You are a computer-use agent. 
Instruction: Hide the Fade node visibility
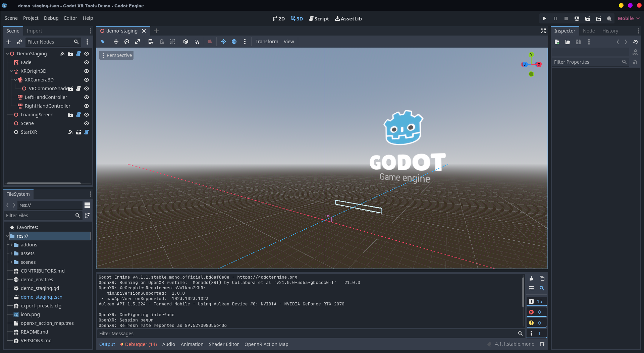(86, 62)
